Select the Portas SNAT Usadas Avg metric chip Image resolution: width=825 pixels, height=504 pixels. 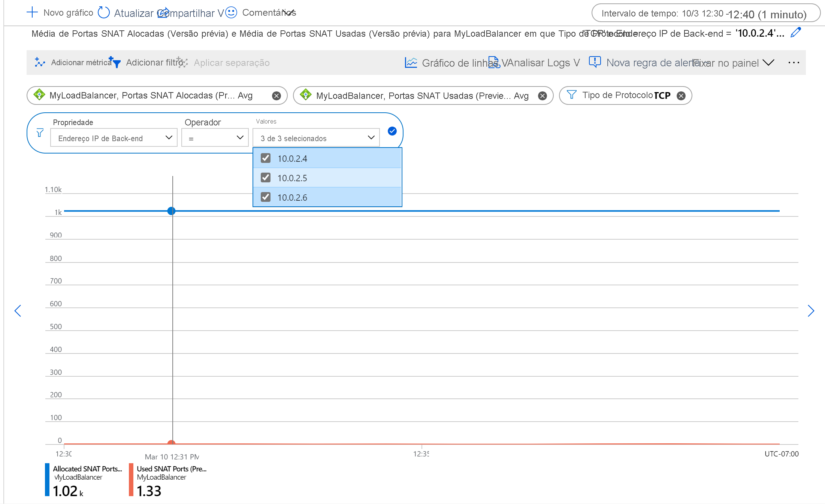(x=423, y=95)
